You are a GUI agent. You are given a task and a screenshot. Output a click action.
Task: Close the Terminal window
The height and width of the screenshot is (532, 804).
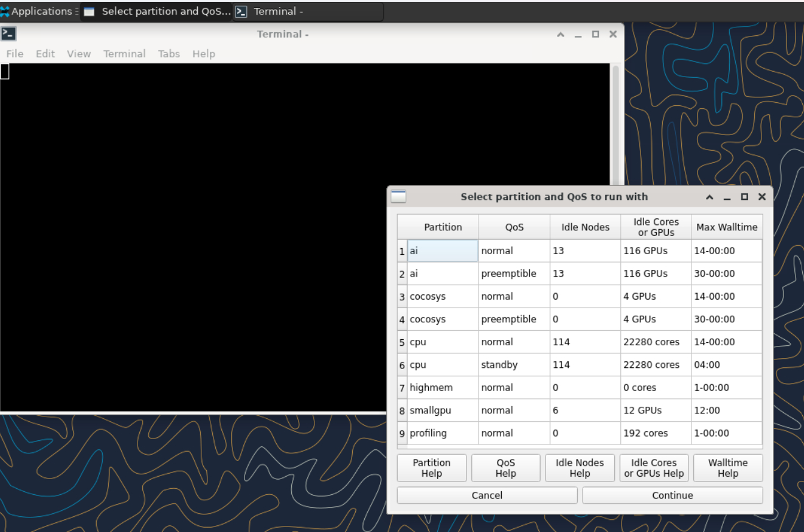613,34
